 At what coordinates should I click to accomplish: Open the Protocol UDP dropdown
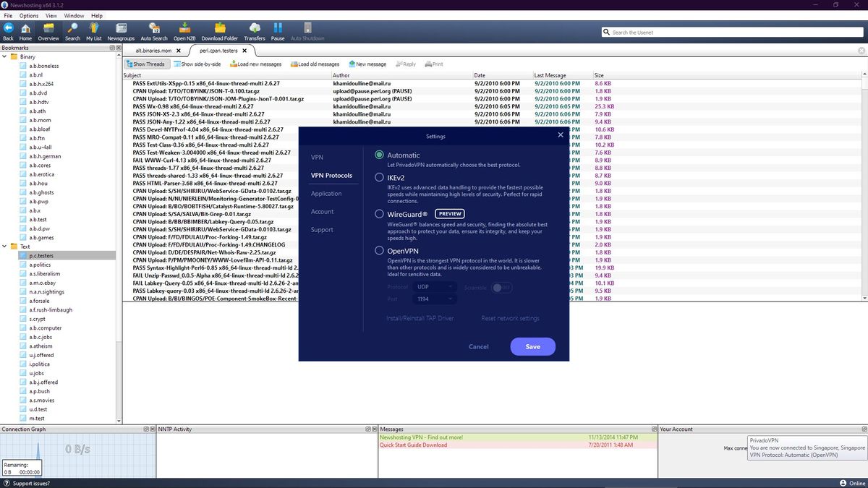tap(434, 287)
